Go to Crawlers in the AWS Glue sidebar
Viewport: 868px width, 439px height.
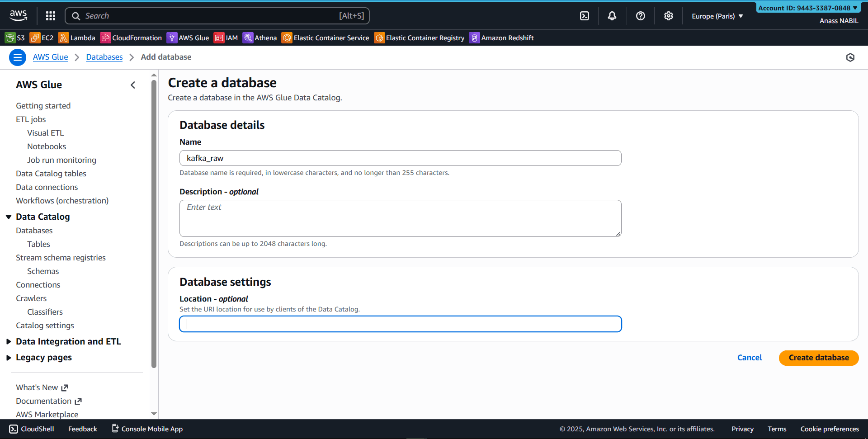[x=31, y=298]
